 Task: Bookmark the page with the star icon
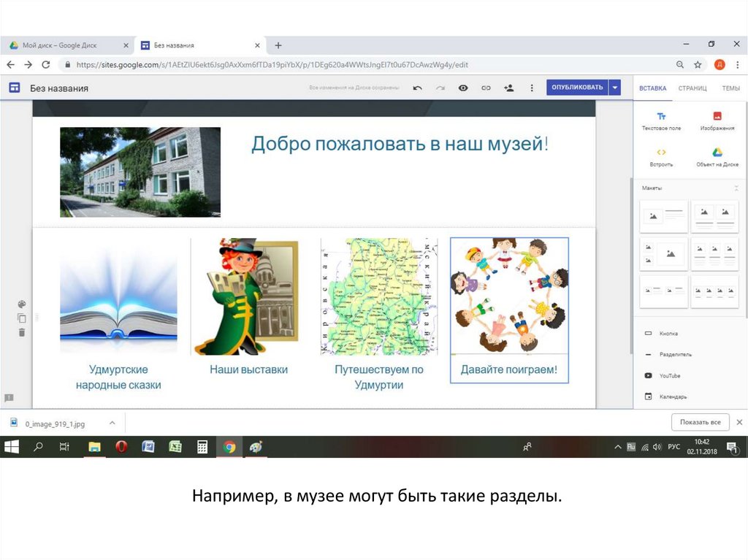click(698, 64)
